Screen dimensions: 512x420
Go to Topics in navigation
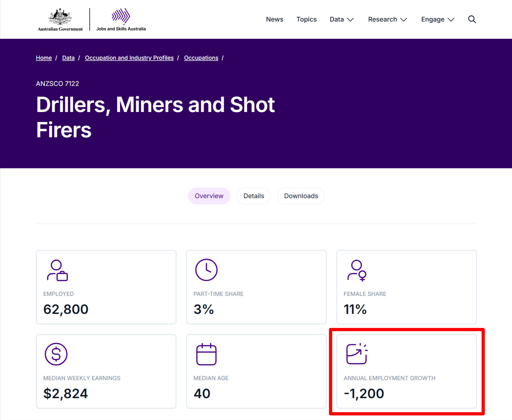coord(306,19)
